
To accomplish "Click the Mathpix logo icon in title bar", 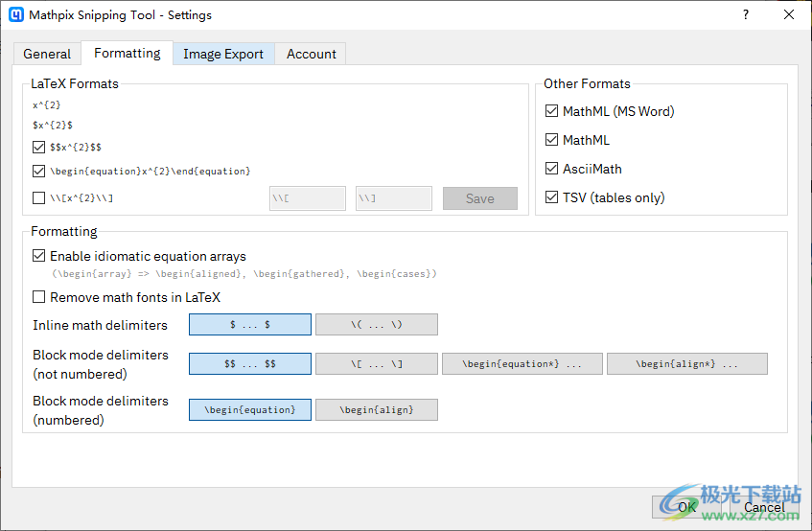I will (x=16, y=14).
